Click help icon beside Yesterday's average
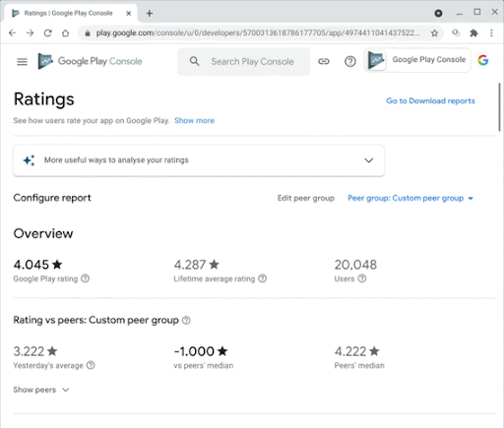Viewport: 504px width, 428px height. [x=91, y=365]
